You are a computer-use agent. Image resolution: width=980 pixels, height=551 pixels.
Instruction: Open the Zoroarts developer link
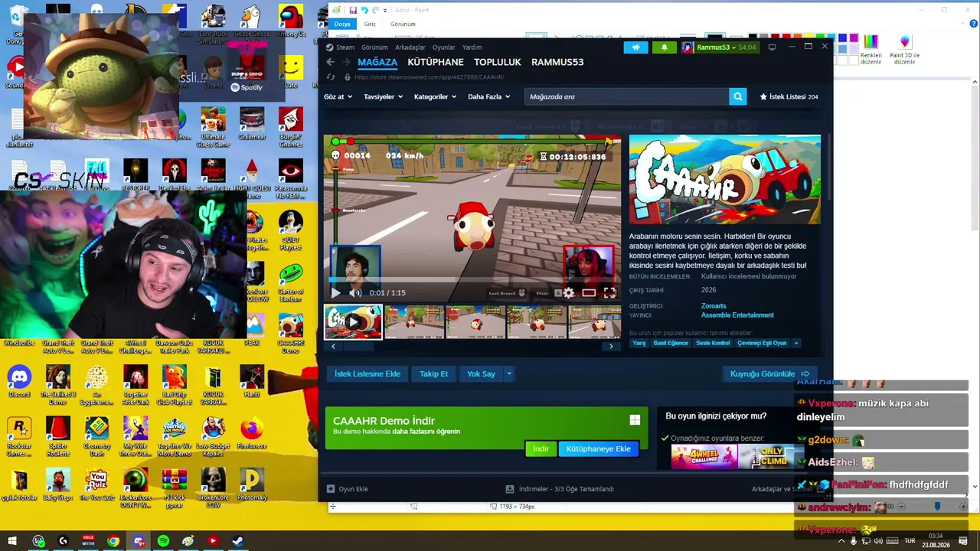(x=714, y=306)
